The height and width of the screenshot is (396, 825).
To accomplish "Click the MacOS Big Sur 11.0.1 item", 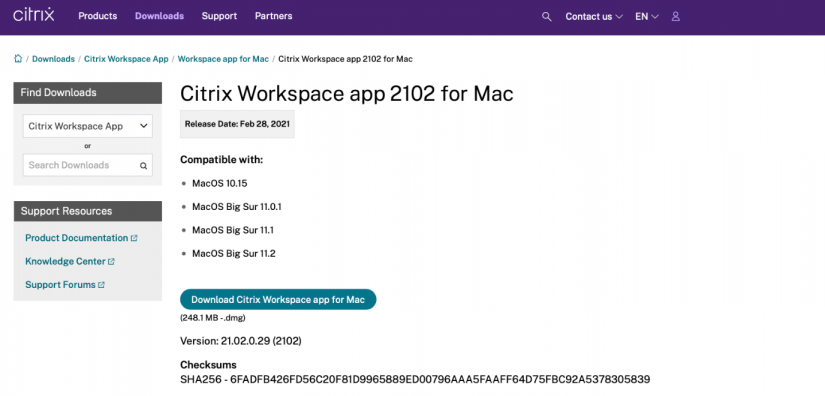I will 237,207.
